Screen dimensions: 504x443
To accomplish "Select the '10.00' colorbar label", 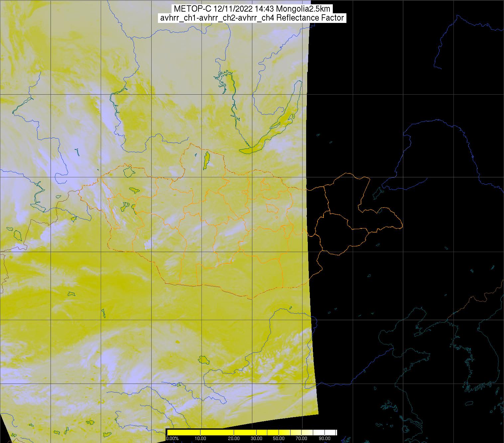I will (200, 438).
